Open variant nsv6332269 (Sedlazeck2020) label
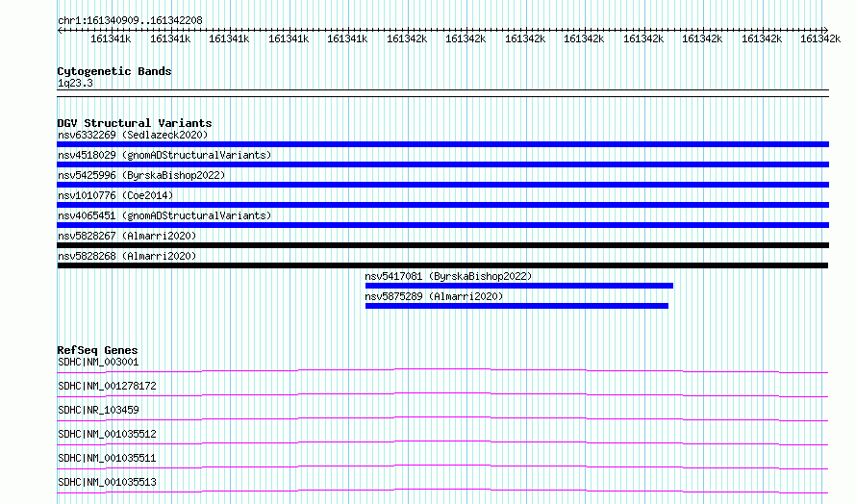The height and width of the screenshot is (504, 856). 133,135
